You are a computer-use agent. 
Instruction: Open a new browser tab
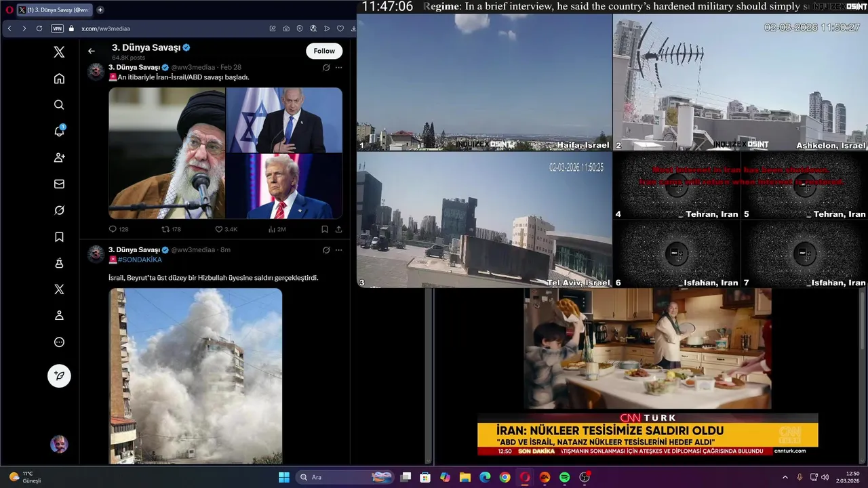(x=100, y=9)
